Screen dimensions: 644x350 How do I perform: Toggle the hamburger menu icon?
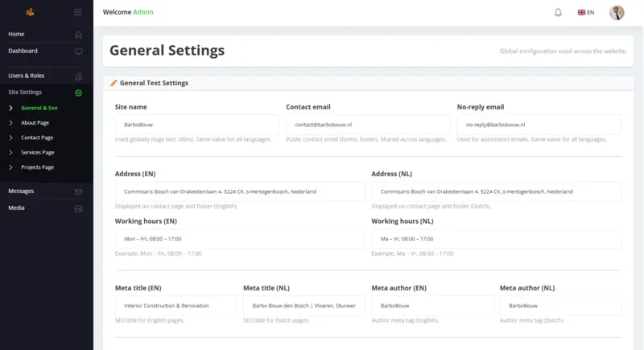pyautogui.click(x=77, y=12)
